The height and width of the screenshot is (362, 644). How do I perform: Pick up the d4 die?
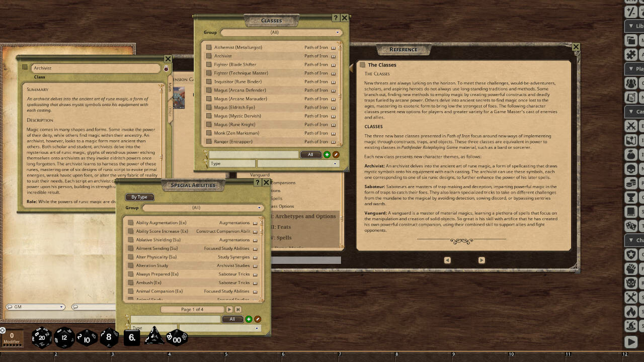click(x=153, y=338)
